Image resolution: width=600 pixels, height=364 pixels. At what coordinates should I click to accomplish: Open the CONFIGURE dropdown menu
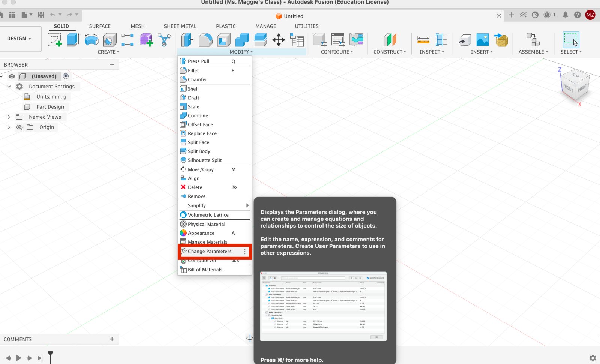pyautogui.click(x=337, y=52)
